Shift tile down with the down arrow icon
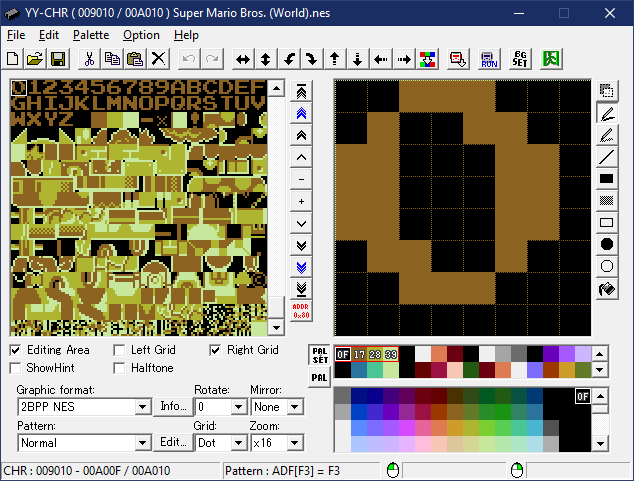Viewport: 634px width, 481px height. (357, 59)
